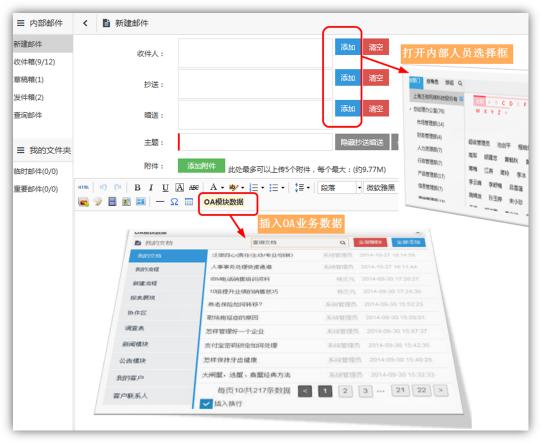Viewport: 541px width, 443px height.
Task: Underline the selected text
Action: click(x=165, y=187)
